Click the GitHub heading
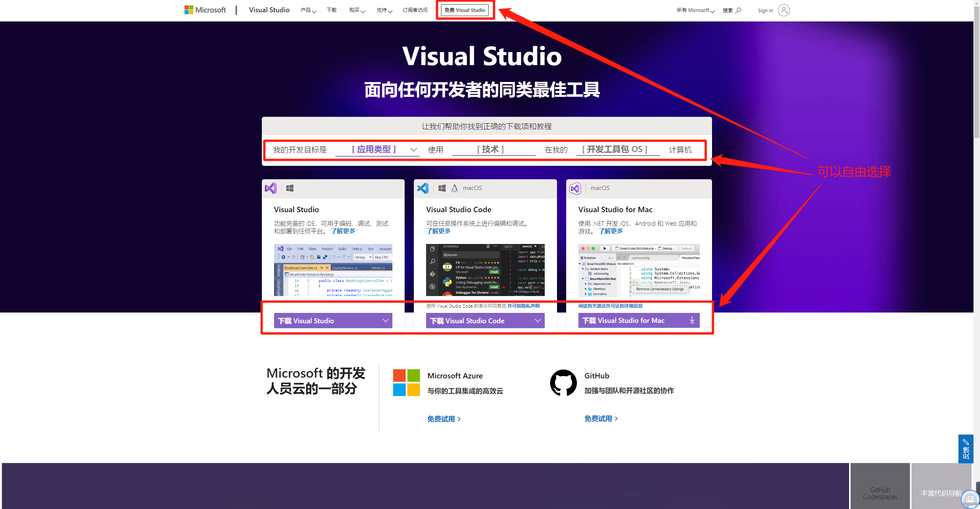Image resolution: width=980 pixels, height=509 pixels. [x=596, y=376]
